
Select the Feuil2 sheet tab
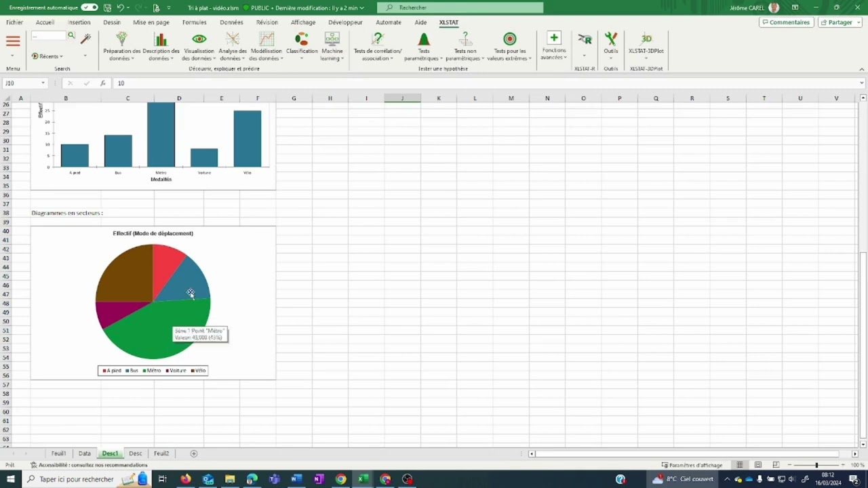tap(161, 453)
